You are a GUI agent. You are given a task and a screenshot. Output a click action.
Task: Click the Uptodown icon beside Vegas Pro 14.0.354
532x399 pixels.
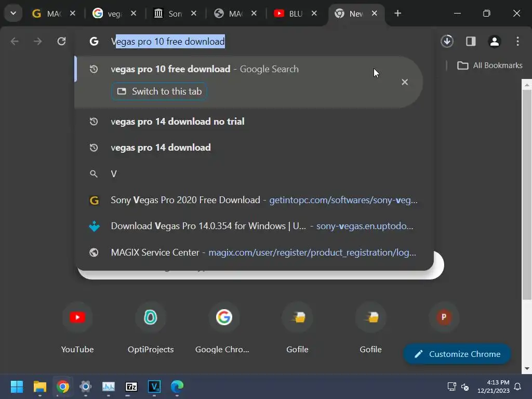click(x=94, y=226)
